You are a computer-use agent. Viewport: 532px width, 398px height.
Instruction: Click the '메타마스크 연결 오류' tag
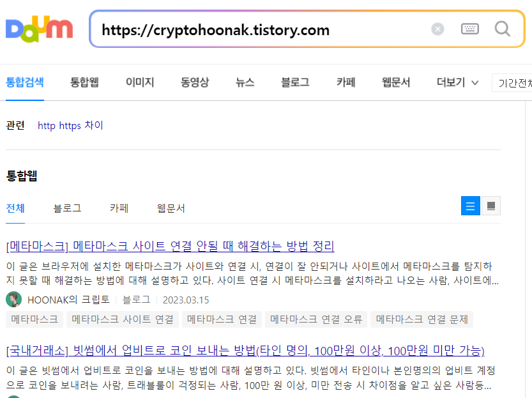316,319
